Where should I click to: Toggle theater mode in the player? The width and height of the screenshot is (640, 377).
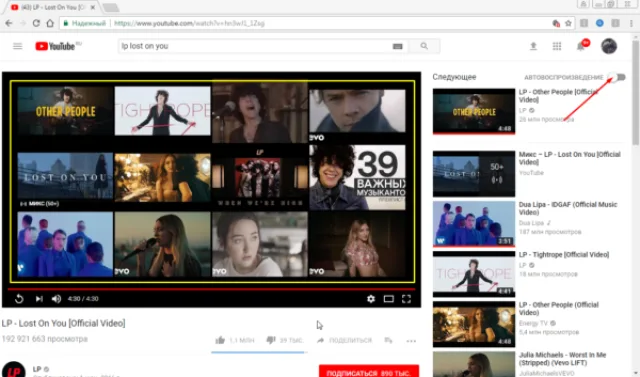[389, 299]
